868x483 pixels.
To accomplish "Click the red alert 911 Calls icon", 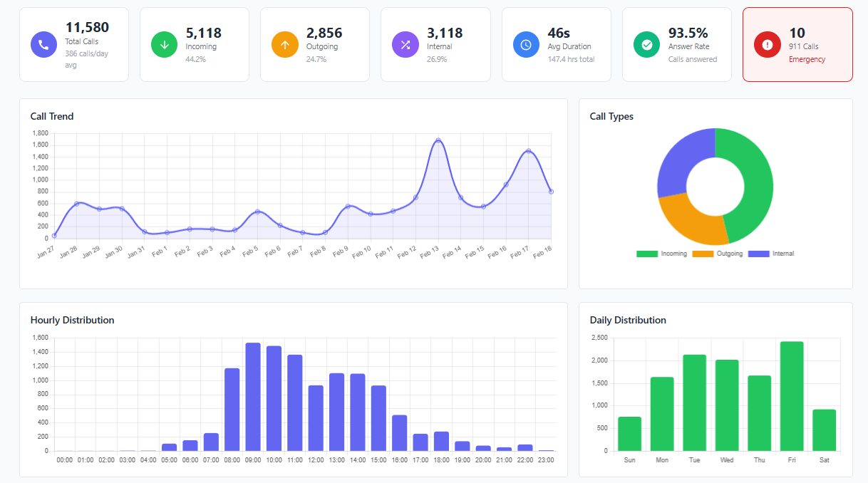I will [x=767, y=45].
